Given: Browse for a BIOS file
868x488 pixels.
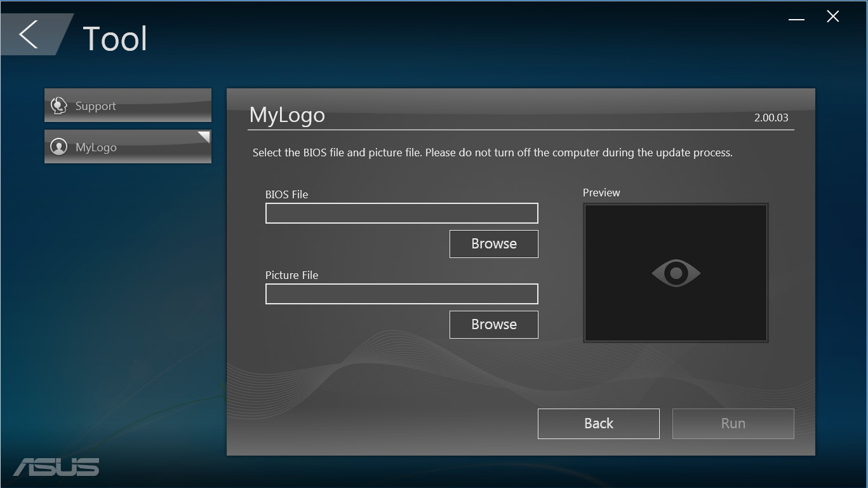Looking at the screenshot, I should point(494,244).
